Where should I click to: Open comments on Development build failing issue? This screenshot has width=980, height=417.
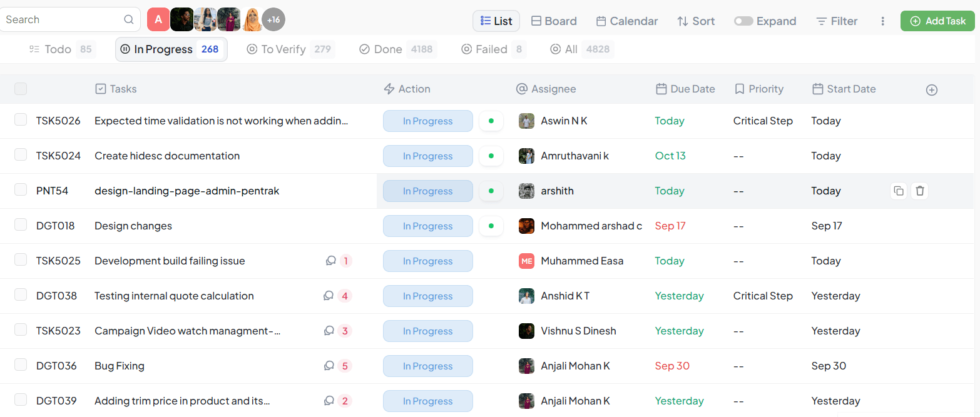(331, 261)
